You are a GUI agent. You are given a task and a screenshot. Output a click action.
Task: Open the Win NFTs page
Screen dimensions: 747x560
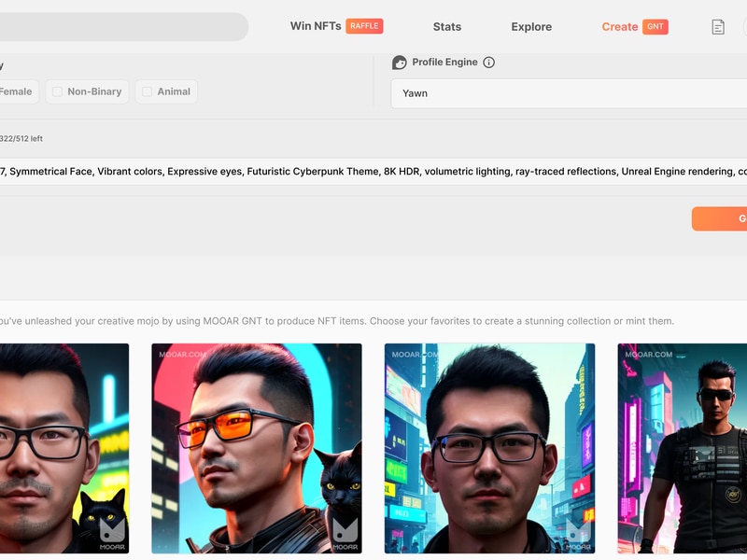tap(316, 26)
